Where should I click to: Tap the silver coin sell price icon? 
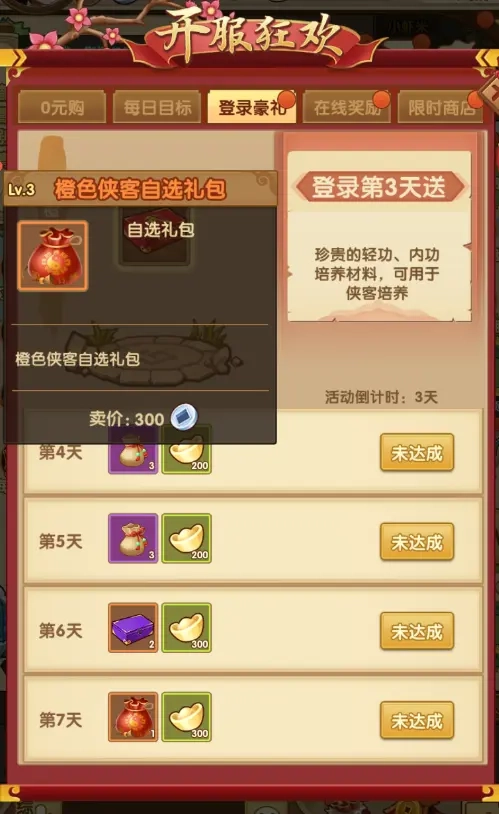(x=184, y=417)
